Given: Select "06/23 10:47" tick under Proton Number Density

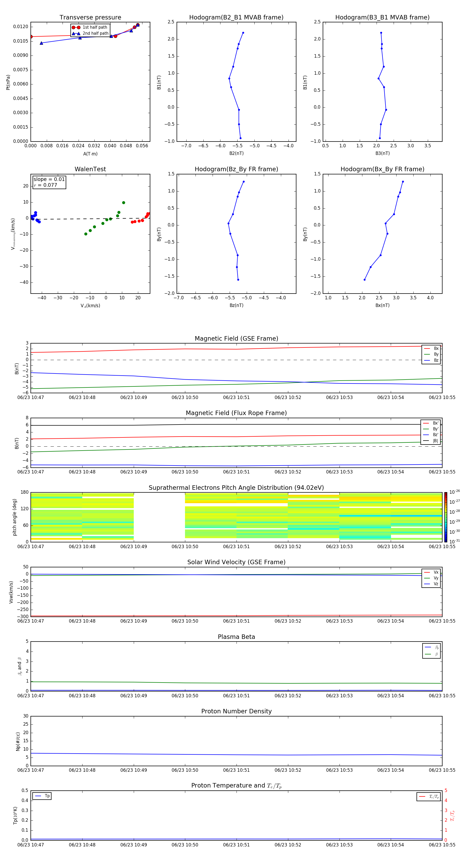Looking at the screenshot, I should pyautogui.click(x=31, y=770).
